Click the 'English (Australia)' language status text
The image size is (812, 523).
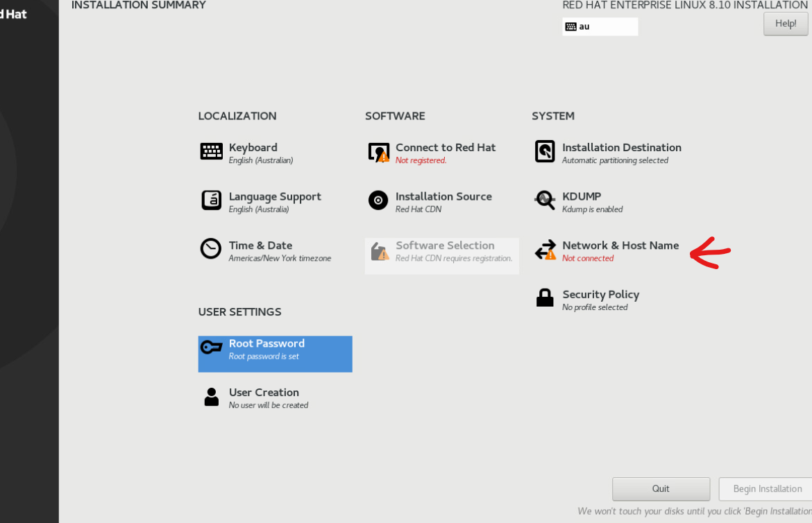click(x=259, y=209)
